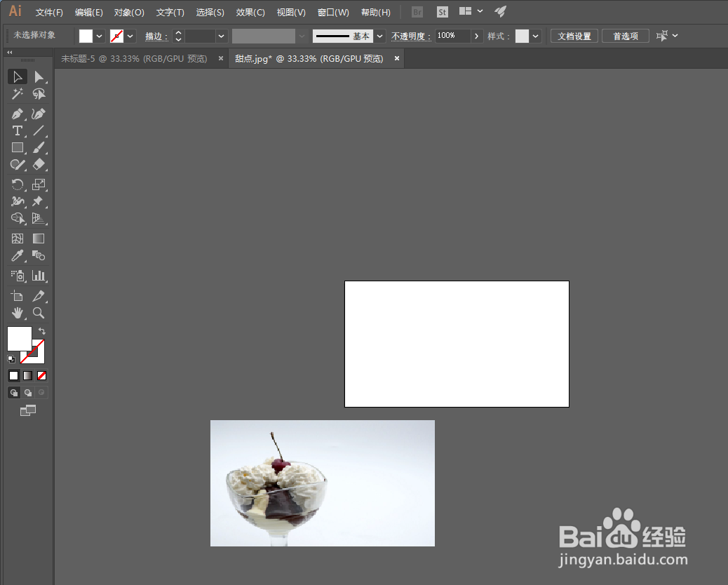Viewport: 728px width, 585px height.
Task: Select the Type tool
Action: click(18, 130)
